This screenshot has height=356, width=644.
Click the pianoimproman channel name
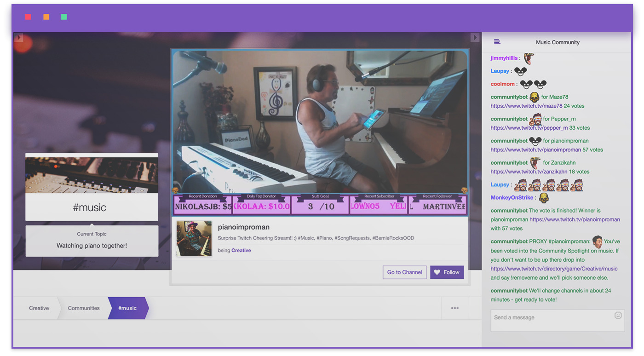coord(244,227)
